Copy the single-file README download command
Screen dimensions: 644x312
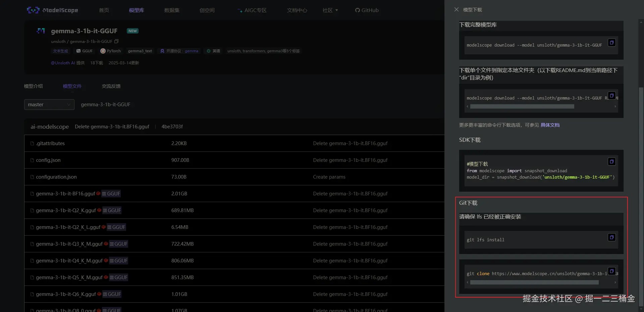tap(612, 96)
